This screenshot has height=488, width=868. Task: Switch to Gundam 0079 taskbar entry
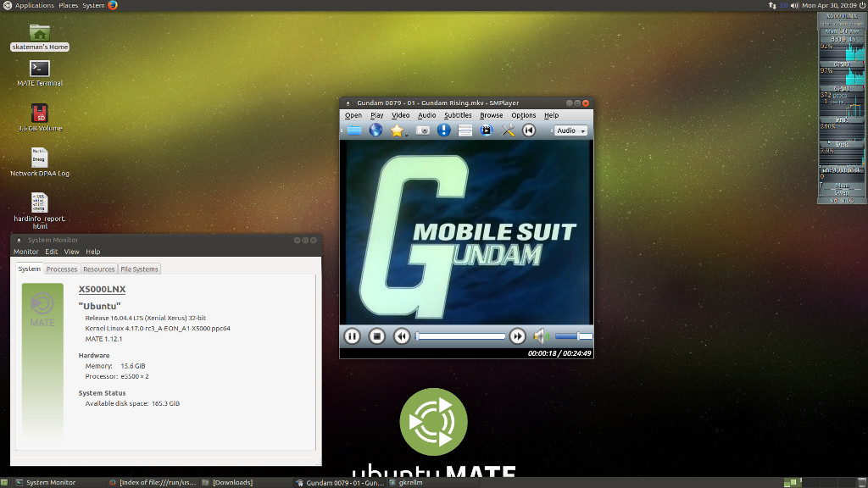340,482
